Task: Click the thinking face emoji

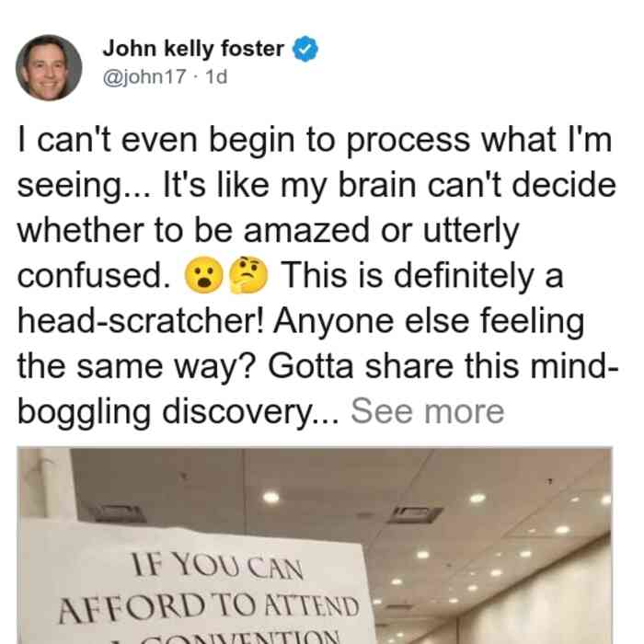Action: [x=248, y=275]
